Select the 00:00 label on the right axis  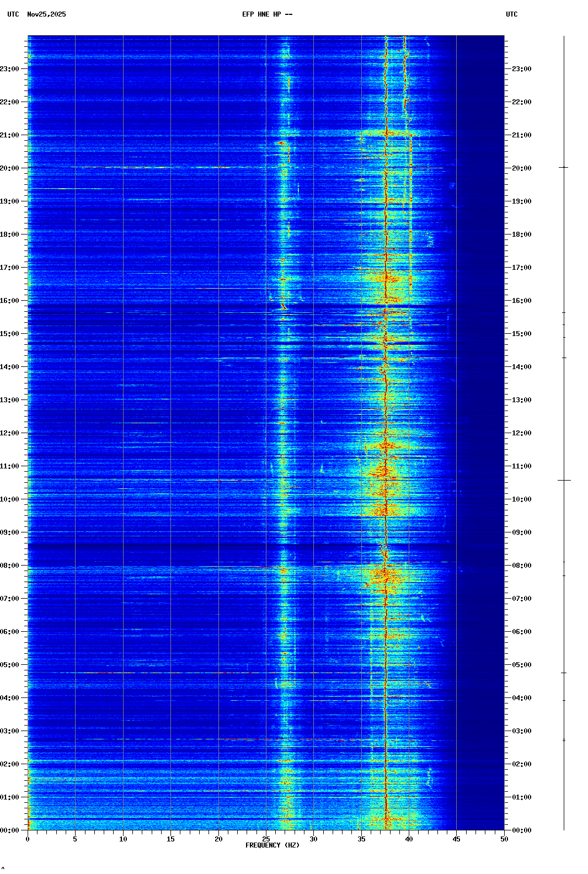(521, 830)
